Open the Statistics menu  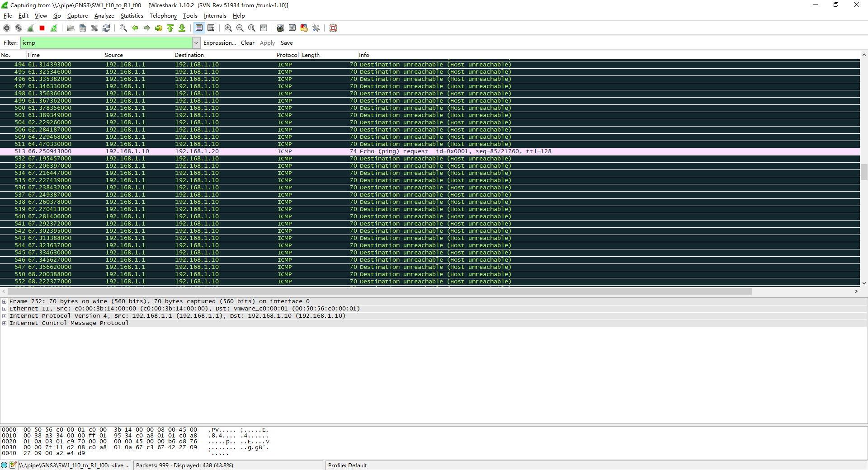click(132, 16)
